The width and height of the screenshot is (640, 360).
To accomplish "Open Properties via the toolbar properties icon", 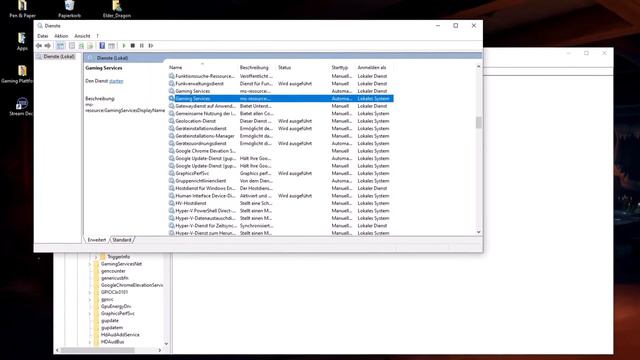I will pyautogui.click(x=72, y=46).
